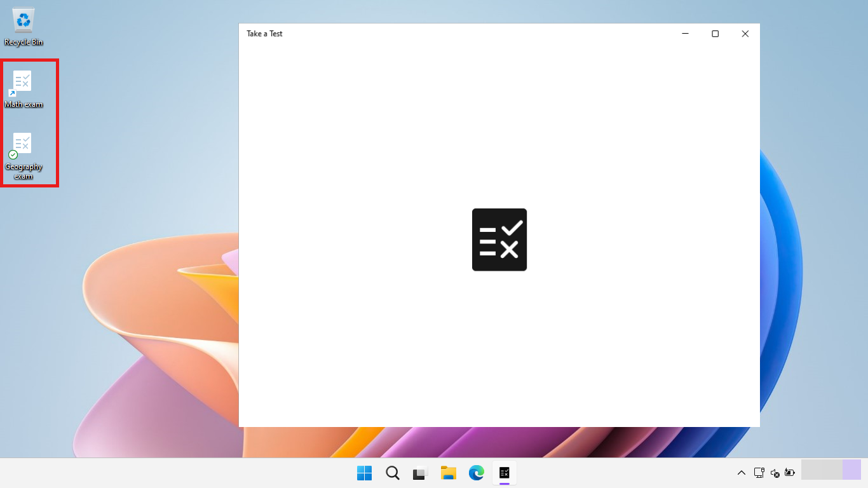Open Windows Search from the taskbar
The width and height of the screenshot is (868, 488).
(392, 473)
